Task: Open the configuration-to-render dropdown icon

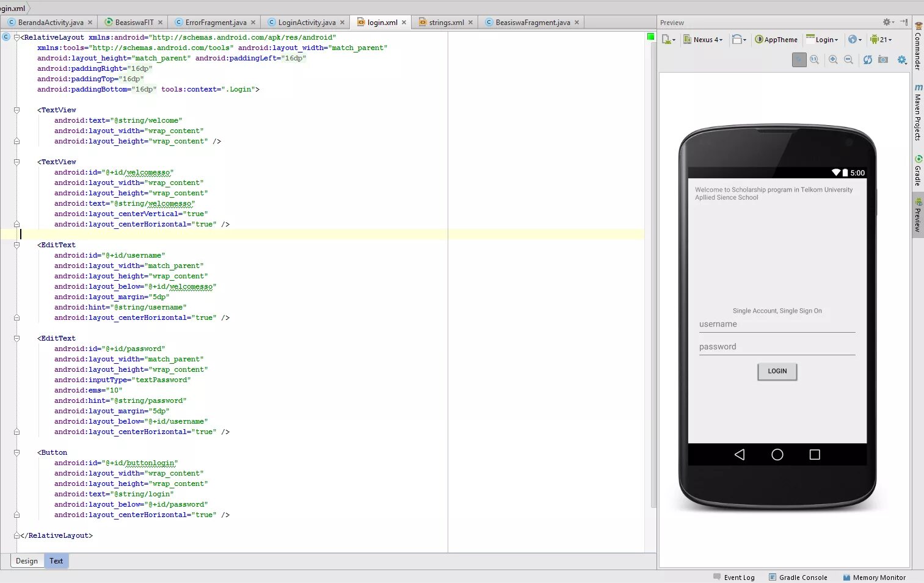Action: pos(669,40)
